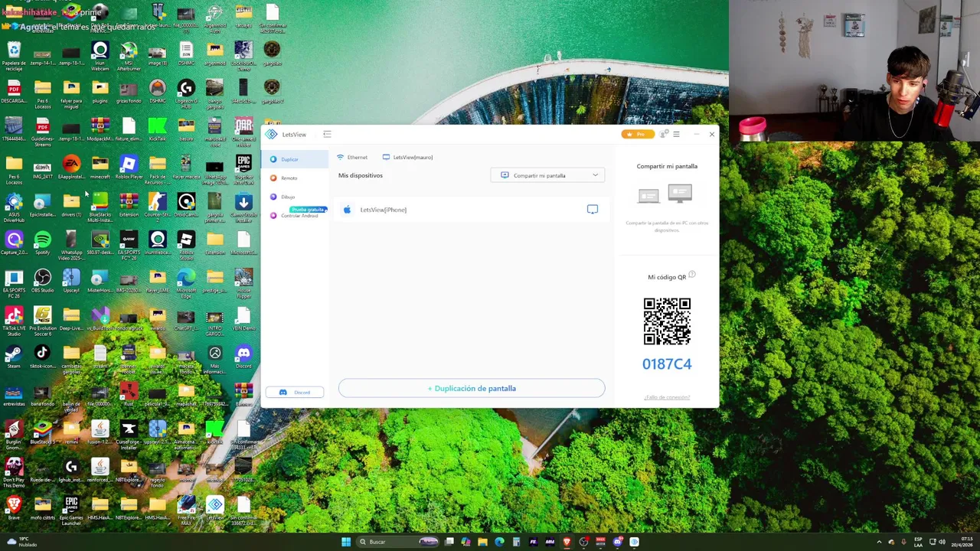Open the minecraft folder on the desktop

(100, 168)
